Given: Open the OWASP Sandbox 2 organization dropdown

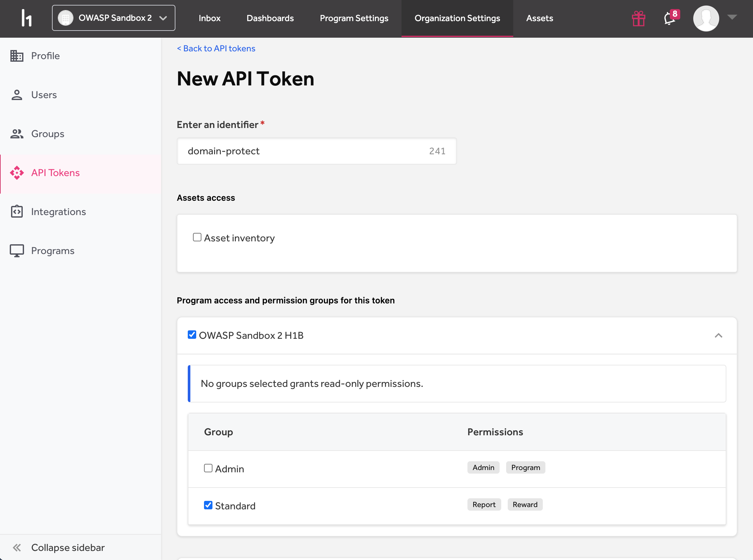Looking at the screenshot, I should pos(114,18).
